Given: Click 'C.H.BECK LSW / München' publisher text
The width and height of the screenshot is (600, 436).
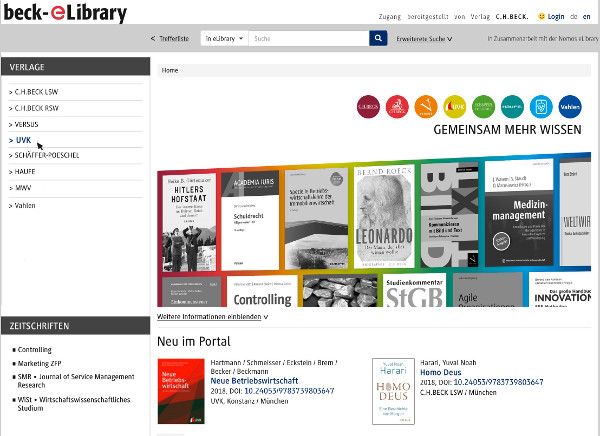Looking at the screenshot, I should click(458, 392).
